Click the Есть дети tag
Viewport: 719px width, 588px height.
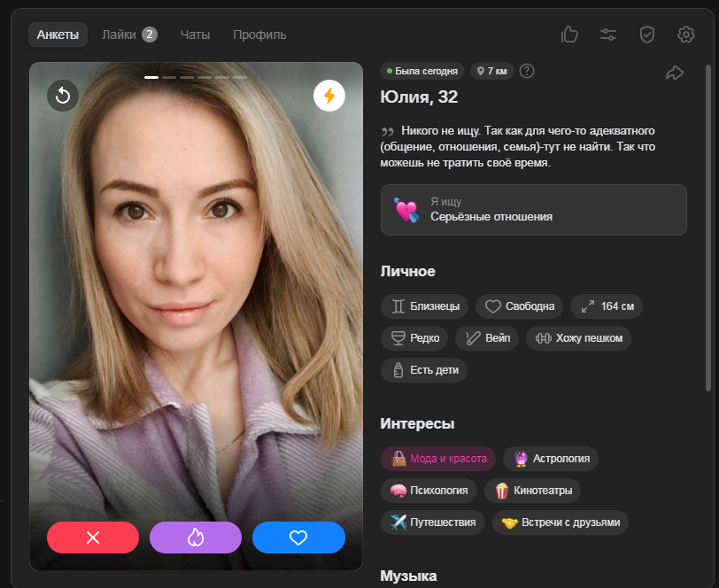point(424,370)
